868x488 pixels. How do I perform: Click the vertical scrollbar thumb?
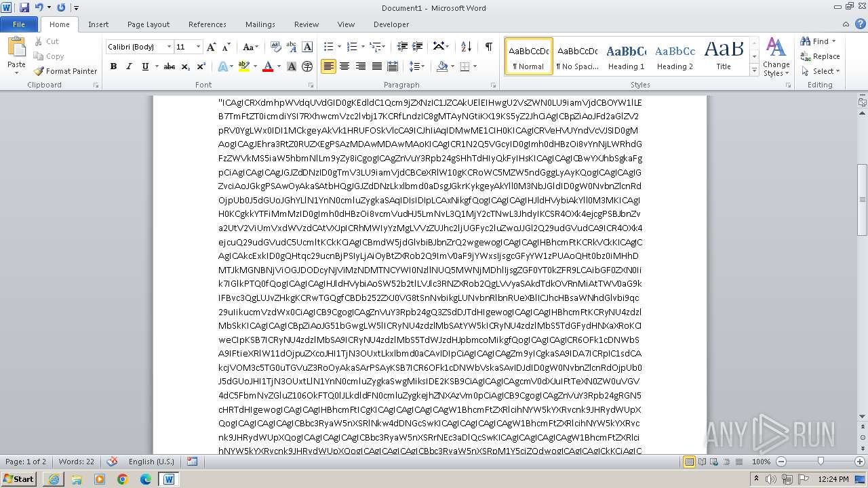tap(862, 200)
